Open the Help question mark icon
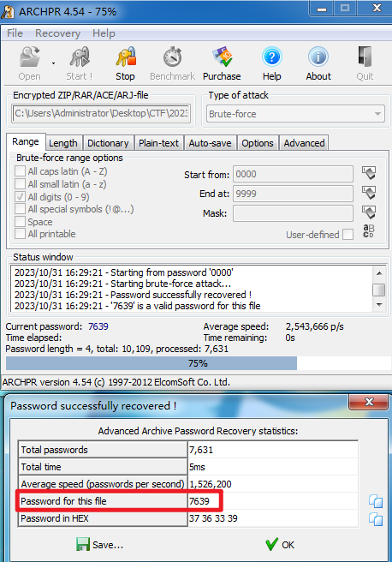The image size is (392, 562). click(x=272, y=57)
